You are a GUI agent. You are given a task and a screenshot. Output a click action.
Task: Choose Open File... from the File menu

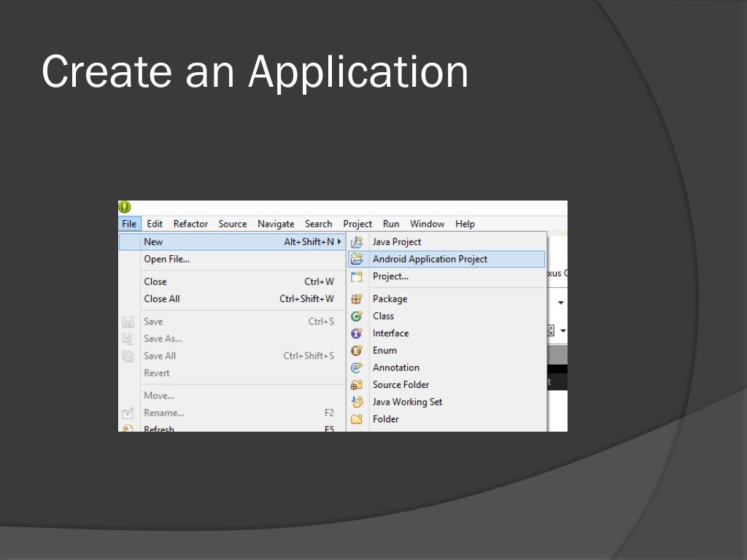[233, 259]
